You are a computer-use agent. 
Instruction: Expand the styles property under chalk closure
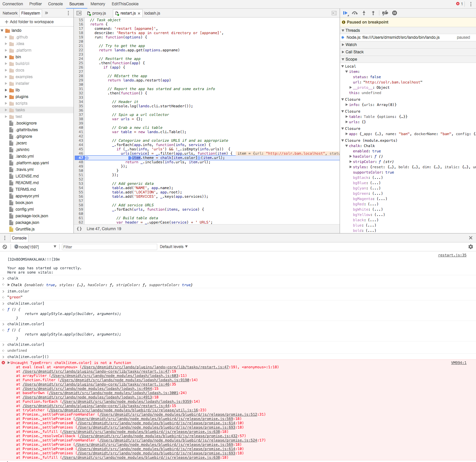[351, 167]
